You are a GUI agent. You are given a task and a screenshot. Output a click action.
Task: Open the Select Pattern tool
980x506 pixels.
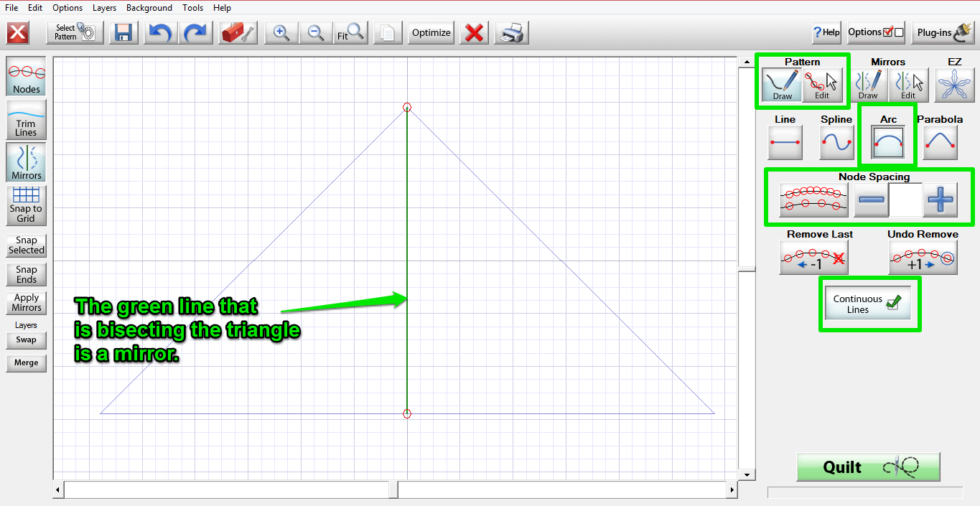[75, 32]
